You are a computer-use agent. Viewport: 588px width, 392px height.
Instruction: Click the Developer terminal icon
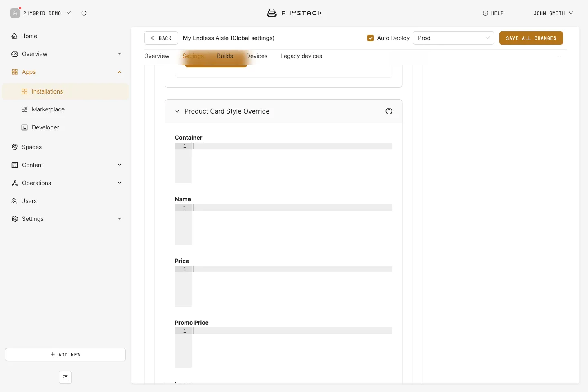tap(24, 127)
